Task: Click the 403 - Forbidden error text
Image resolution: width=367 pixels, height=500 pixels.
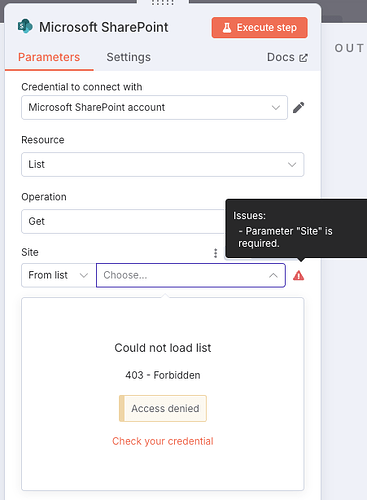Action: click(163, 375)
